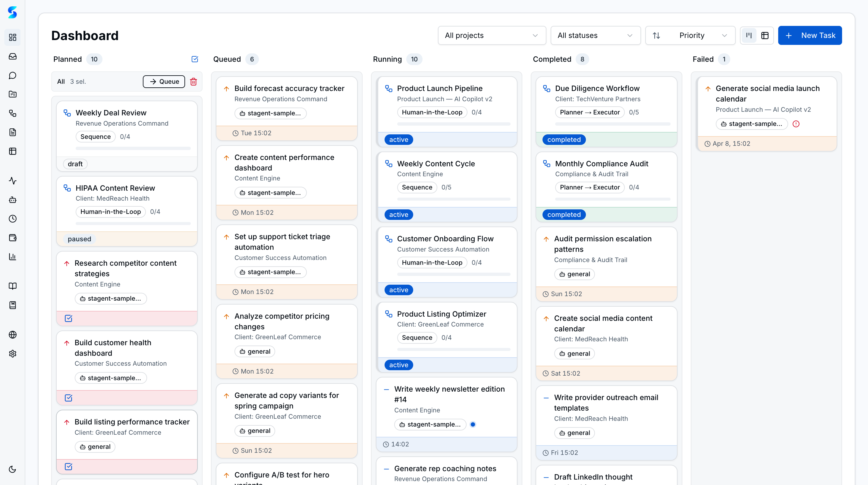Click the error indicator on Generate social media launch calendar
Screen dimensions: 868x485
[797, 124]
